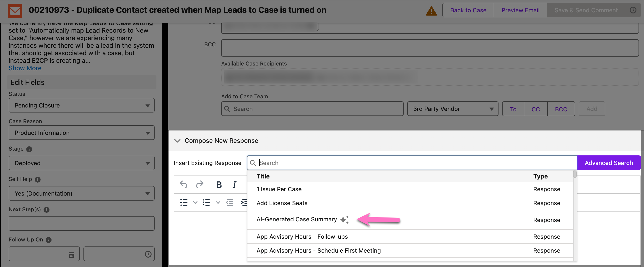
Task: Toggle bold formatting
Action: point(219,185)
